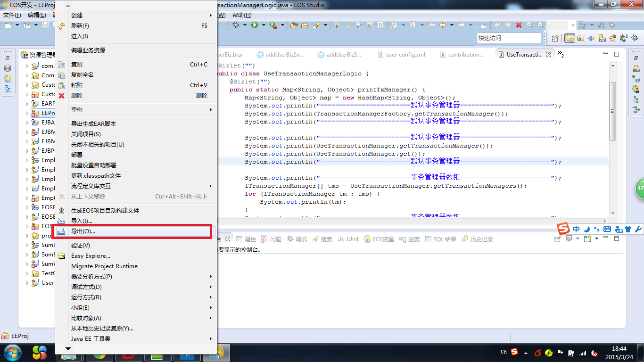Viewport: 644px width, 362px height.
Task: Expand the com. project tree node
Action: point(27,66)
